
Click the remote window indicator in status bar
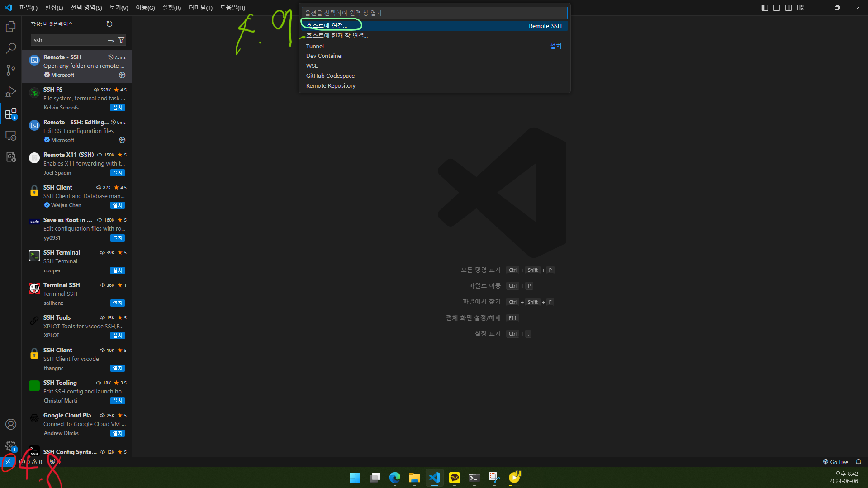point(8,462)
